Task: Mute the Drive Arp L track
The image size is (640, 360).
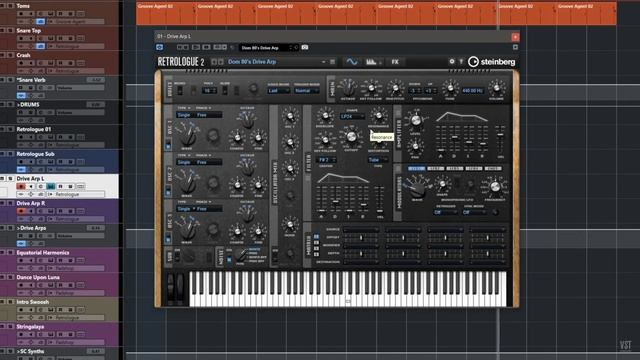Action: tap(3, 179)
